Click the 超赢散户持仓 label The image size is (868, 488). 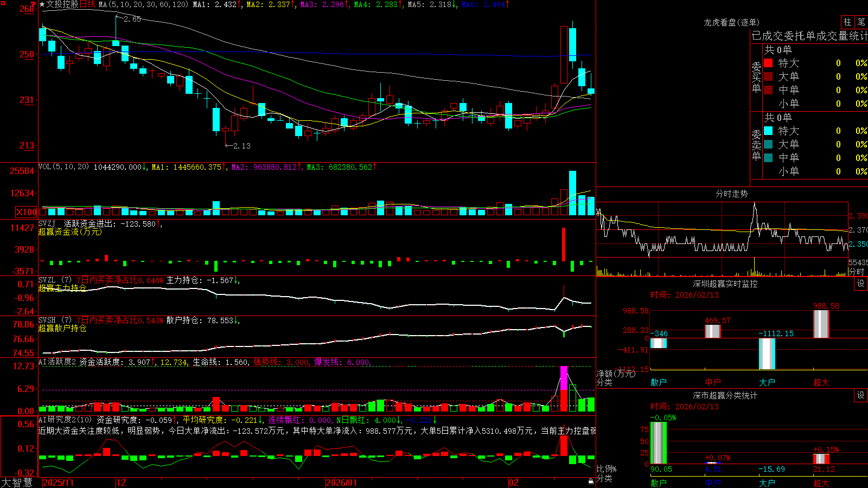[x=62, y=328]
